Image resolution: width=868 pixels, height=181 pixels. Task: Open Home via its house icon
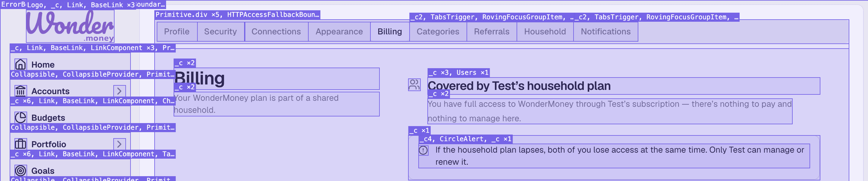[x=20, y=64]
